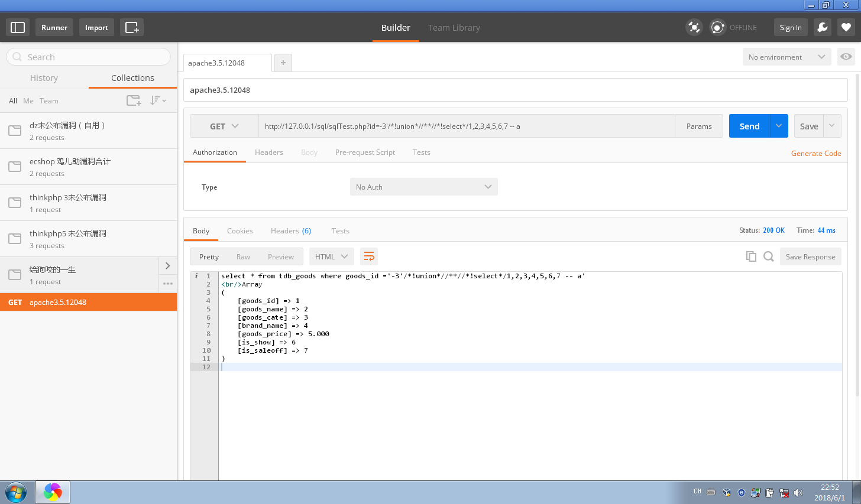Switch response view to Preview
The image size is (861, 504).
[281, 256]
